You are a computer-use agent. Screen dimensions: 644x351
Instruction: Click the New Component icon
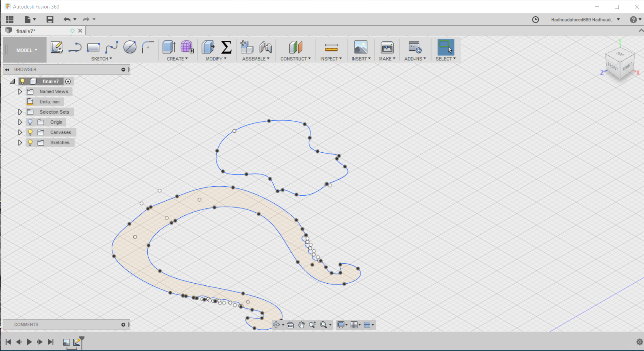tap(247, 47)
